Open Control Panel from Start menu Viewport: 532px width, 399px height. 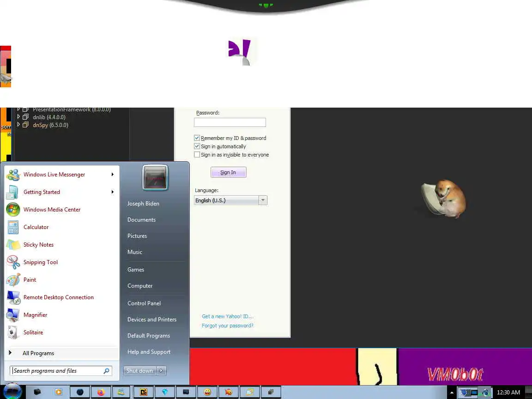click(144, 303)
